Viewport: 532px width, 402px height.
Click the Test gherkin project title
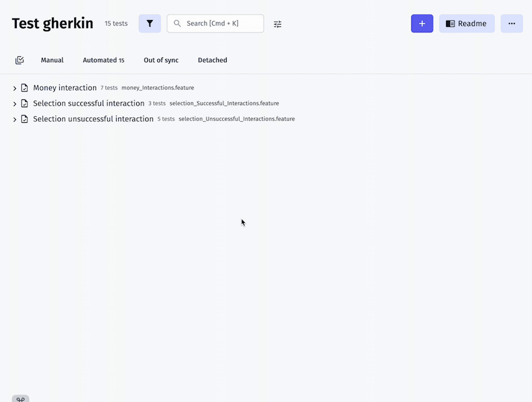52,23
